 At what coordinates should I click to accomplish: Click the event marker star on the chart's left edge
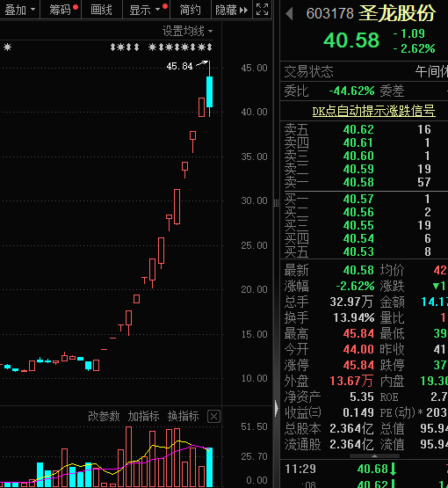pos(7,47)
